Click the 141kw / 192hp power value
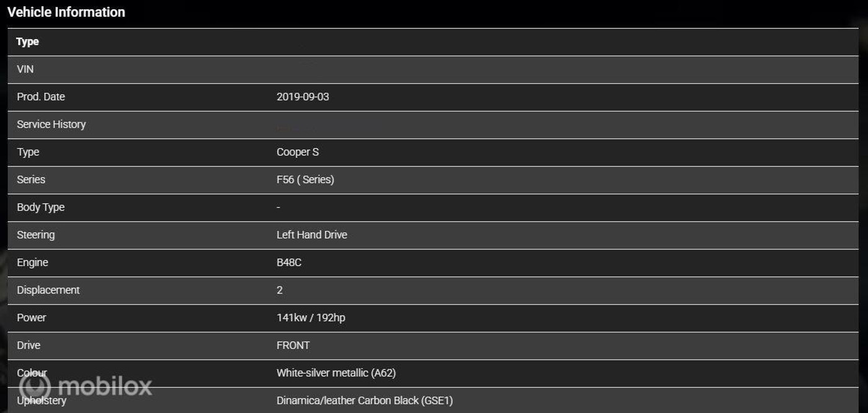The height and width of the screenshot is (413, 868). click(x=311, y=318)
